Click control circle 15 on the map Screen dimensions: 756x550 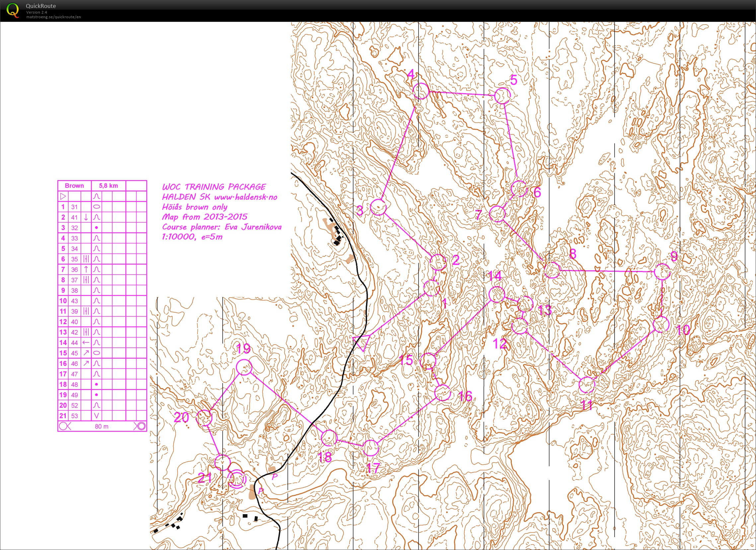tap(428, 362)
